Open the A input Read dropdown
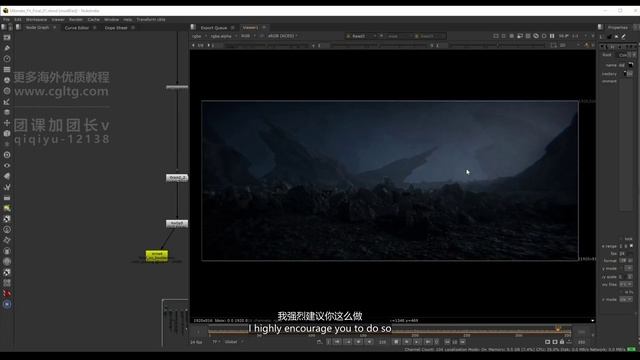The image size is (640, 360). pos(361,36)
